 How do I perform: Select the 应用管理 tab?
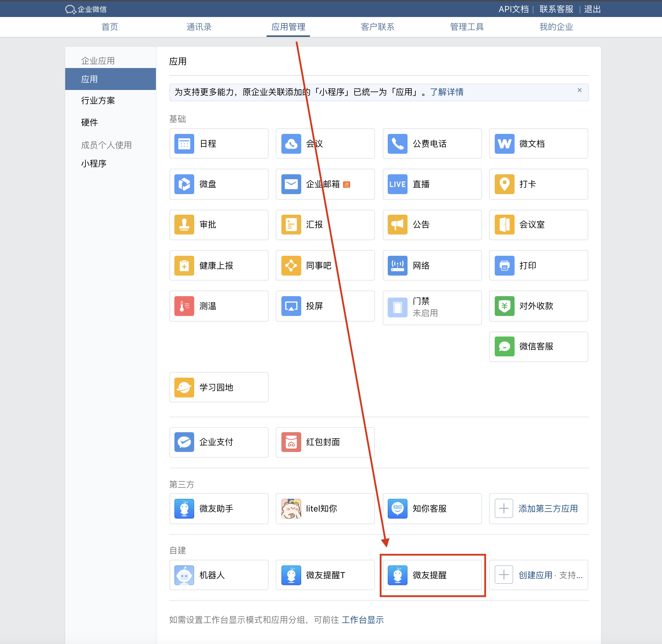[x=288, y=27]
